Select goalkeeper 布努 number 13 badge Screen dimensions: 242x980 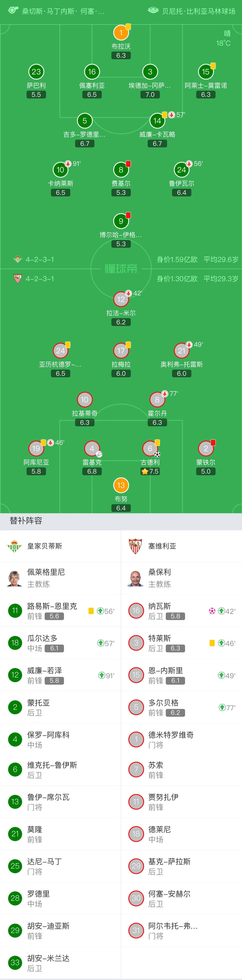coord(121,485)
